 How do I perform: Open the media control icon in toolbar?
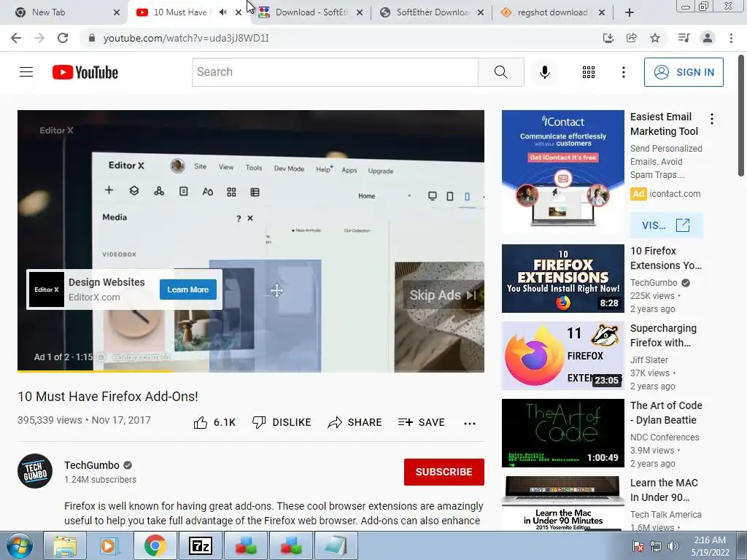click(x=684, y=38)
